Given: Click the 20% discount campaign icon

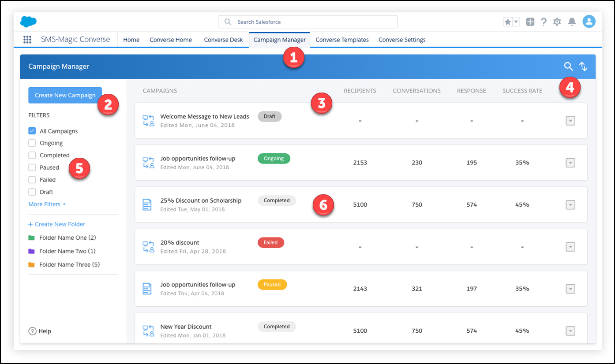Looking at the screenshot, I should 148,247.
